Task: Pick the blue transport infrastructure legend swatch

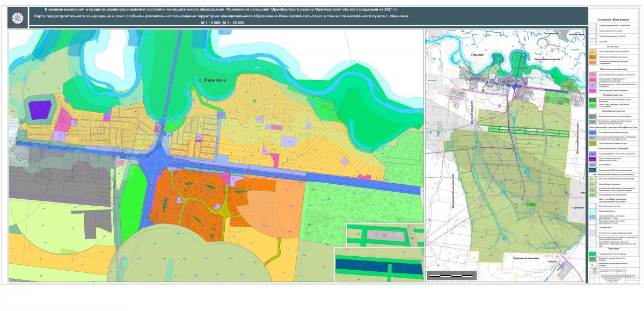Action: coord(592,132)
